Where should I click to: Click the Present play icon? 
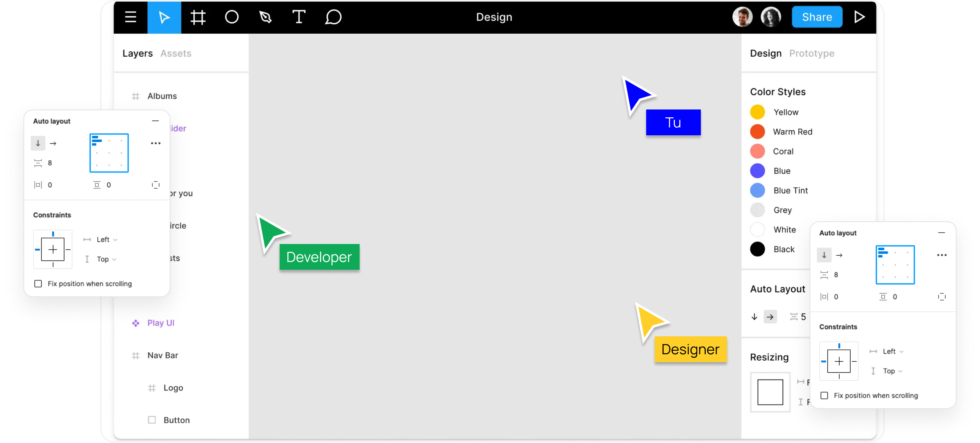coord(859,17)
